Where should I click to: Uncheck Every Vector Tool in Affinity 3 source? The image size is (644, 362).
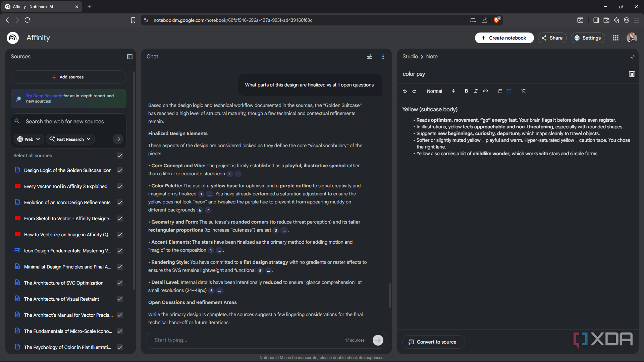pyautogui.click(x=120, y=186)
